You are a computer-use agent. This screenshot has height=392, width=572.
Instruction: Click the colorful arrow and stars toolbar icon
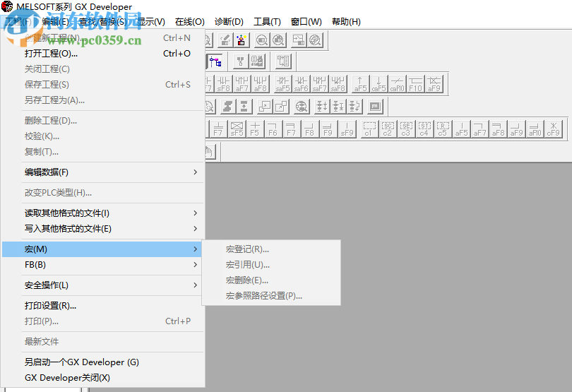click(x=242, y=40)
